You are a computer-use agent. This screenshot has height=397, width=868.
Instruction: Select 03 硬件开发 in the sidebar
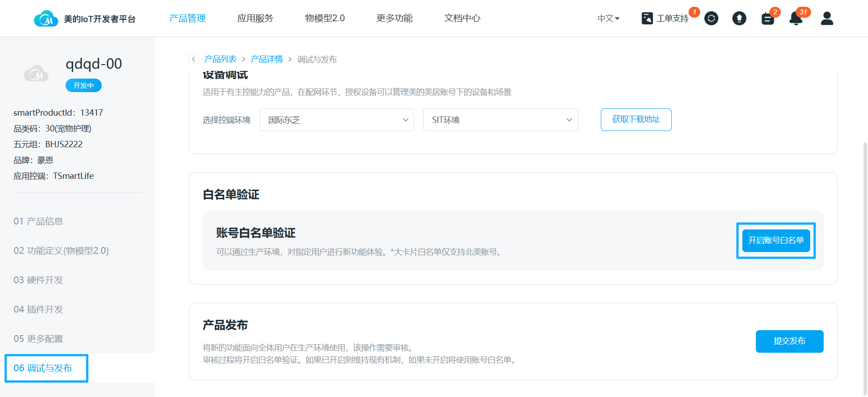pyautogui.click(x=38, y=280)
